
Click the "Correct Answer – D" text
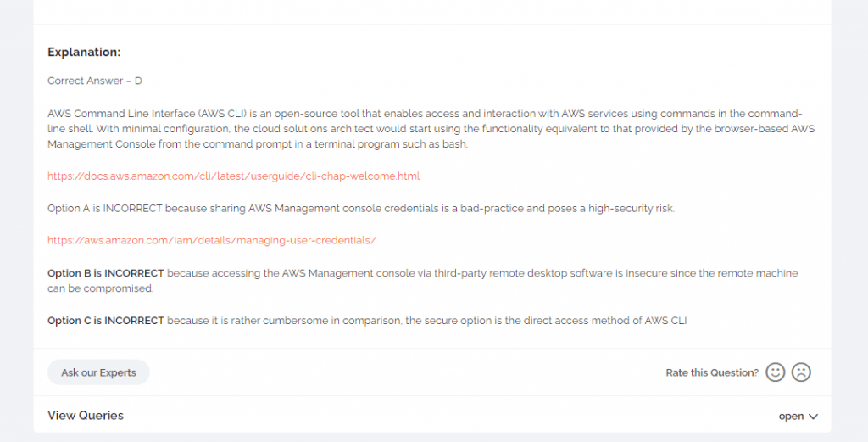(95, 81)
